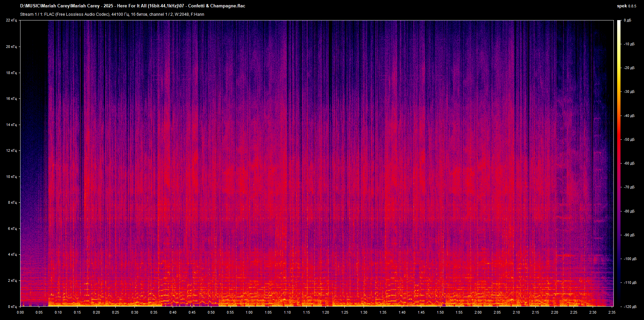Image resolution: width=644 pixels, height=320 pixels.
Task: Click the '1:15' time axis label
Action: pyautogui.click(x=307, y=312)
